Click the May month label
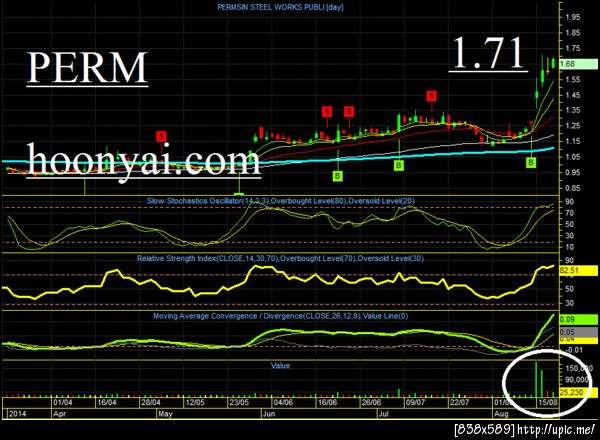Viewport: 600px width, 440px height. coord(166,414)
